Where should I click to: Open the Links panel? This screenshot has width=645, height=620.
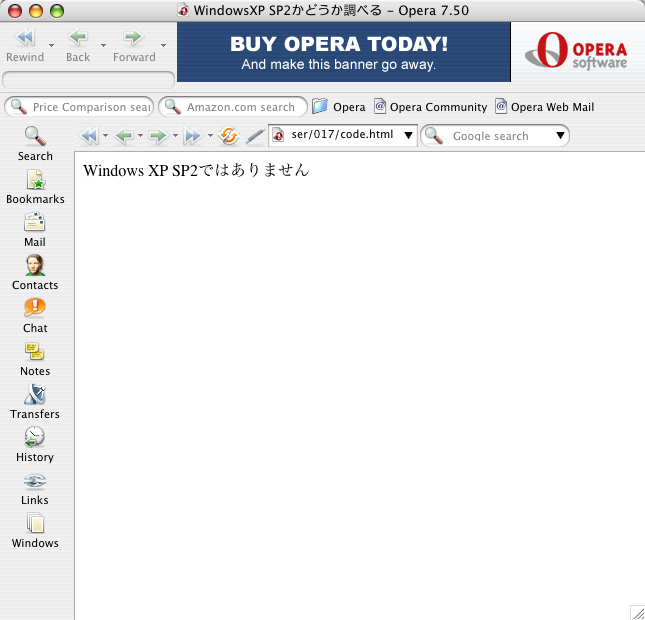(35, 488)
